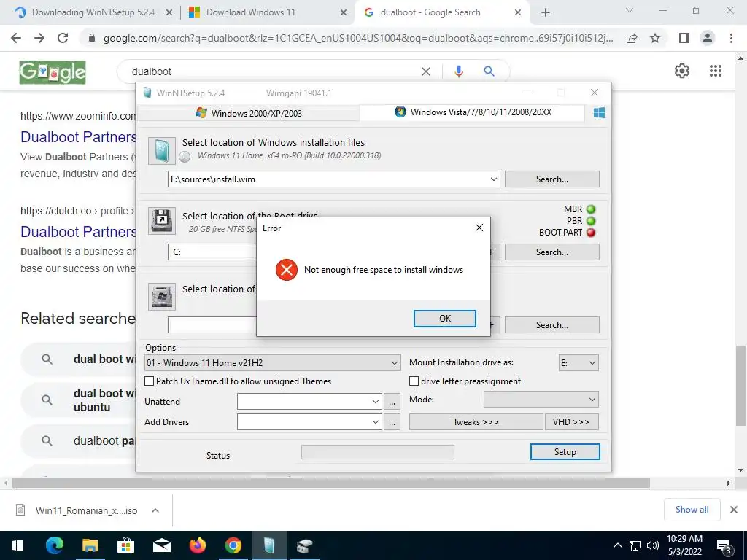Image resolution: width=747 pixels, height=560 pixels.
Task: Open Mount Installation drive letter E: dropdown
Action: [578, 363]
